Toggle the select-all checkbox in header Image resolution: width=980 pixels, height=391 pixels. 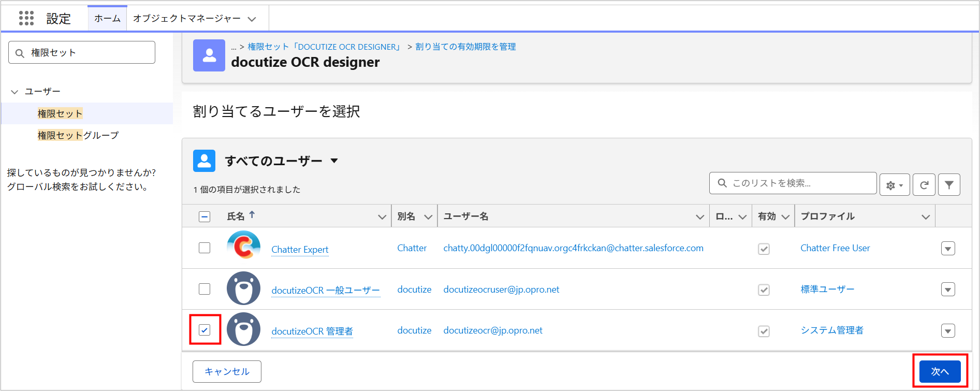(x=204, y=216)
